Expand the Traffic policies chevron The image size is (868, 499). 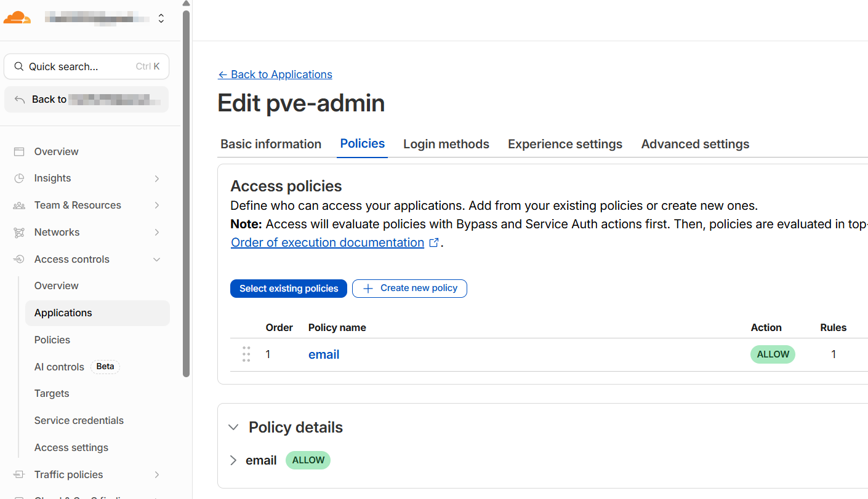157,475
